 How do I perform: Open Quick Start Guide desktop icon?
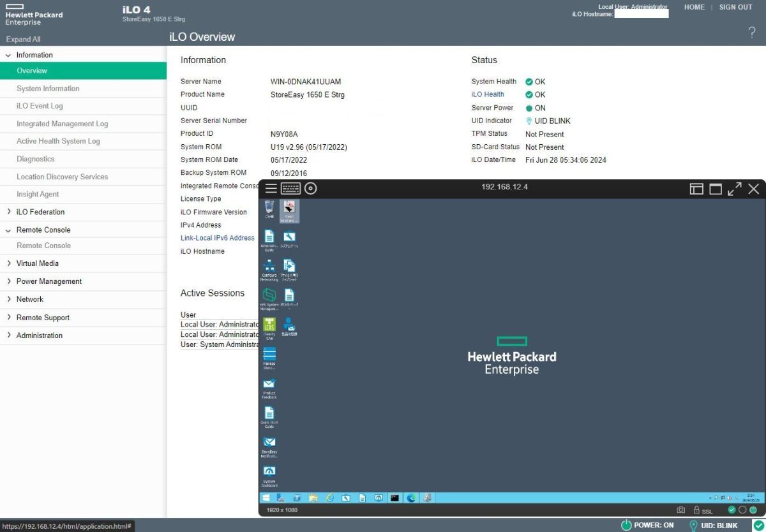pos(269,417)
